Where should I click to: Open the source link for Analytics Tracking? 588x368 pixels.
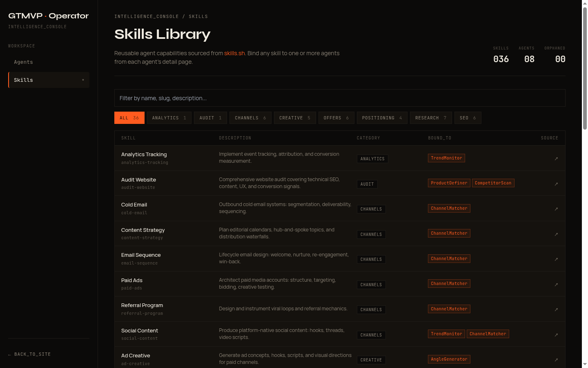coord(556,159)
